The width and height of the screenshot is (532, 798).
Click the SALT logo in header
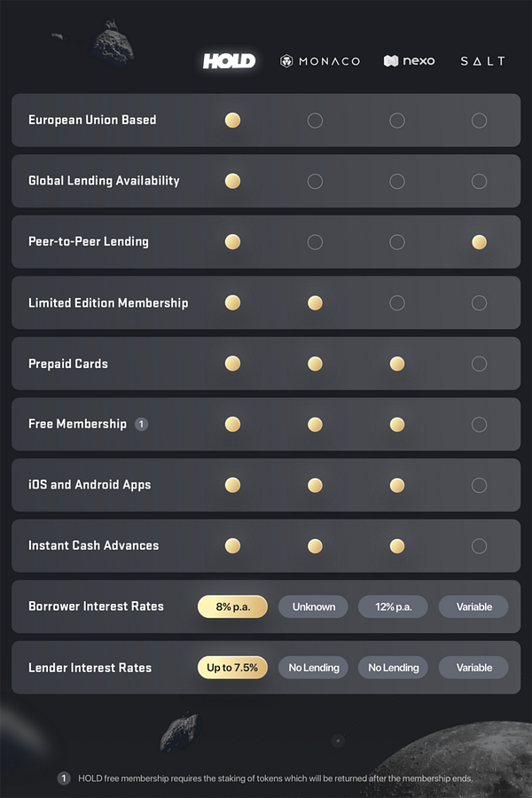point(482,61)
